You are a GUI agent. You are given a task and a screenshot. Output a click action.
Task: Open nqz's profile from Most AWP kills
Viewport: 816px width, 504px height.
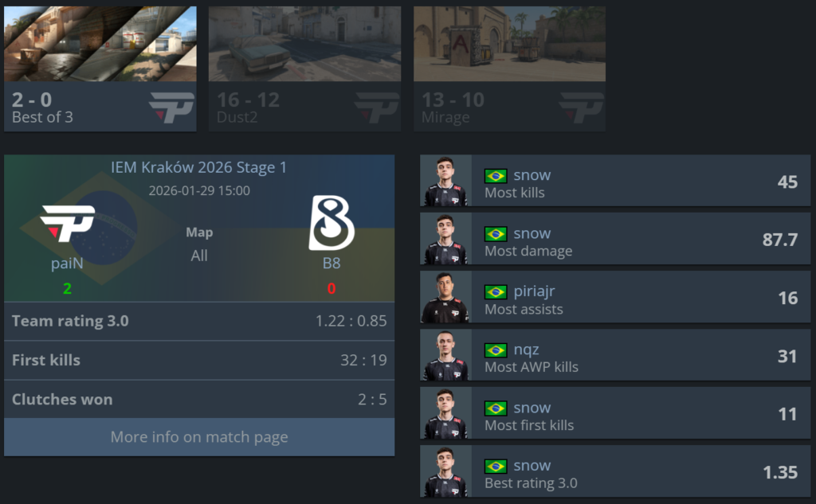[x=526, y=350]
